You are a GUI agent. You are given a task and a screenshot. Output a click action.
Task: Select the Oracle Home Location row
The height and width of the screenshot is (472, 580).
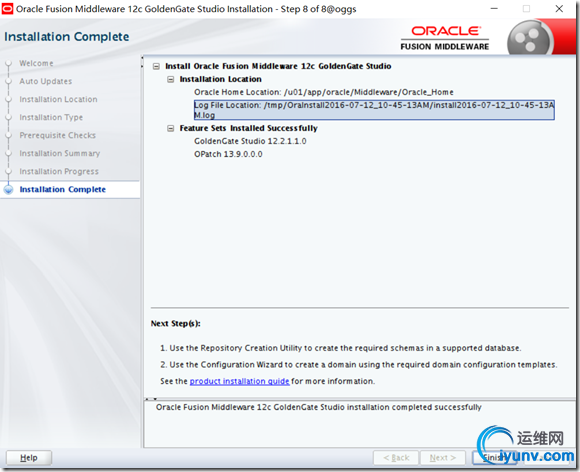324,92
